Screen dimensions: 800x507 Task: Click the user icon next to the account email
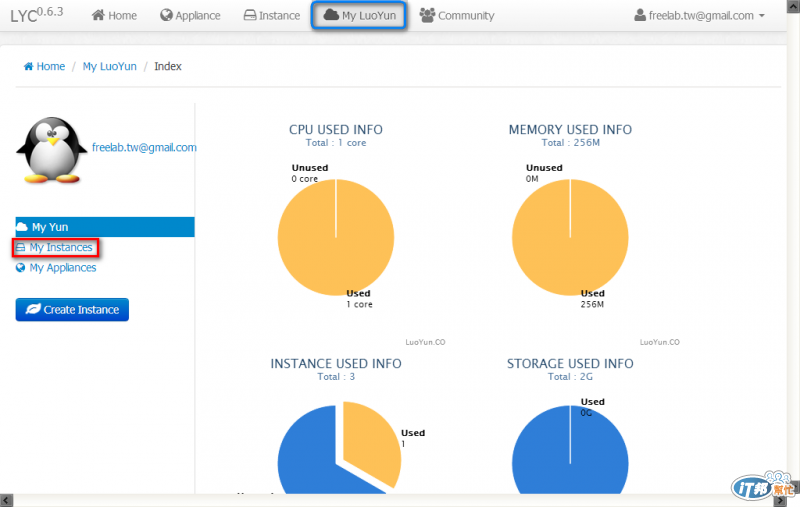pos(640,15)
